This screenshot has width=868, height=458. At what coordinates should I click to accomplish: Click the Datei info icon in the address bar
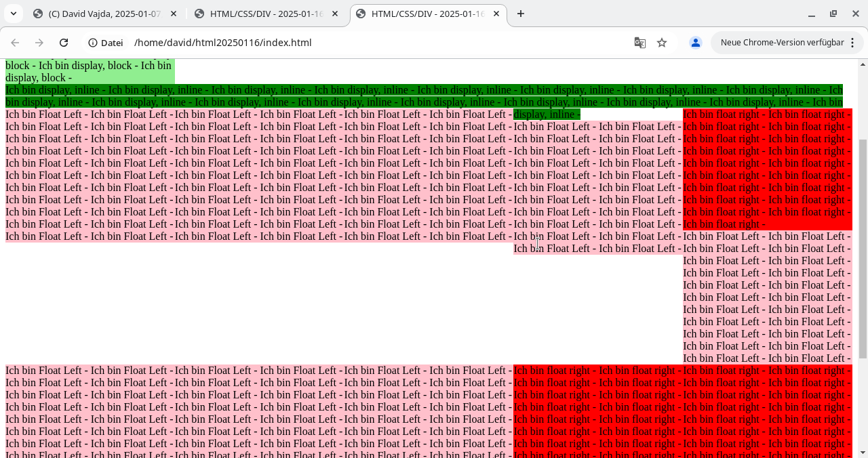pyautogui.click(x=92, y=42)
